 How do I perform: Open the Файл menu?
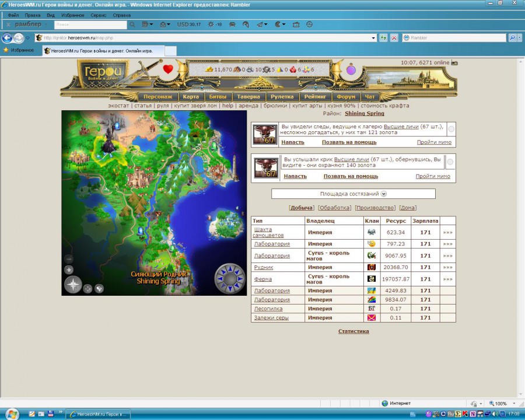(x=13, y=15)
